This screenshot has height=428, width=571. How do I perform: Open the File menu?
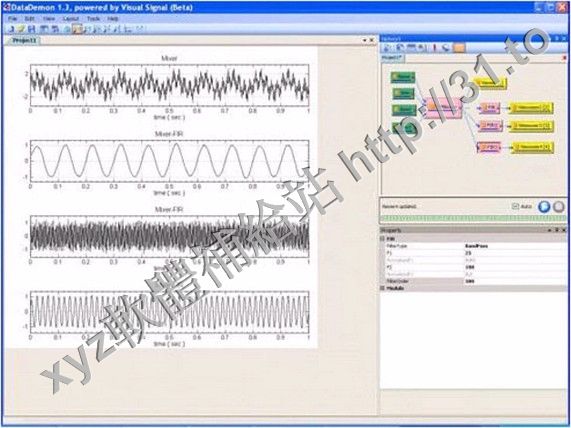(x=12, y=18)
